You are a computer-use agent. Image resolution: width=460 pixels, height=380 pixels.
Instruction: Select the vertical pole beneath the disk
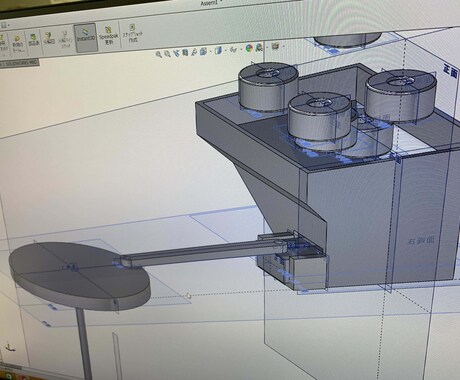click(84, 343)
